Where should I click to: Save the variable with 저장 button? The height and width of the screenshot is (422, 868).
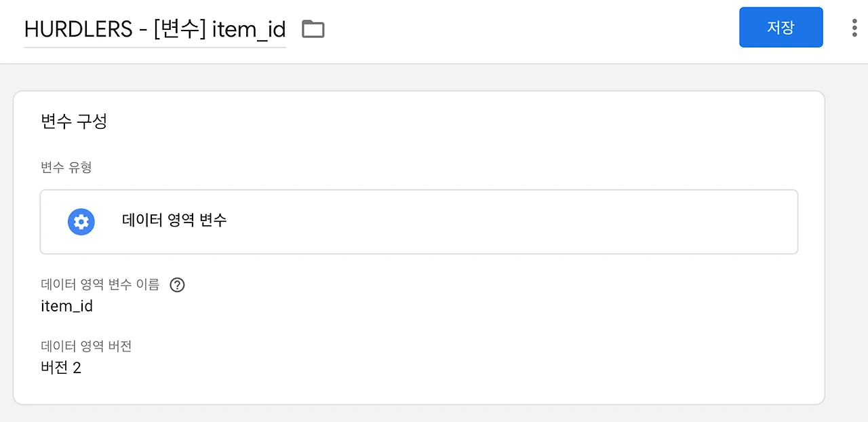pyautogui.click(x=781, y=27)
